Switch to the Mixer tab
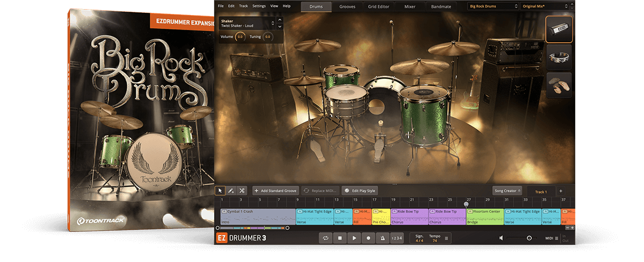This screenshot has height=262, width=644. coord(409,6)
